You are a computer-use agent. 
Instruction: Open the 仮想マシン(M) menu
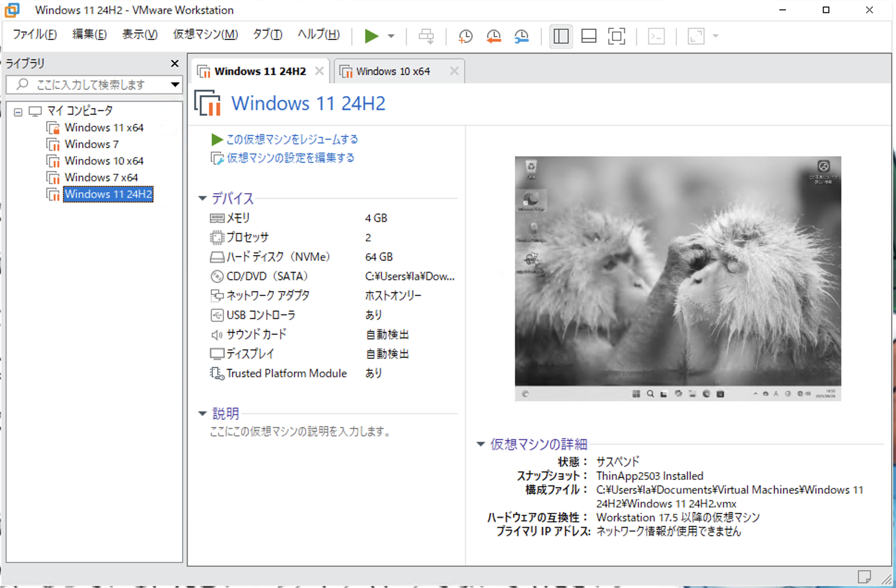tap(205, 35)
